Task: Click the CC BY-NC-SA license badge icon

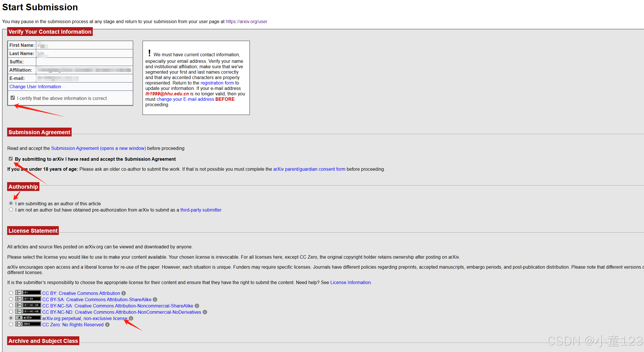Action: coord(28,305)
